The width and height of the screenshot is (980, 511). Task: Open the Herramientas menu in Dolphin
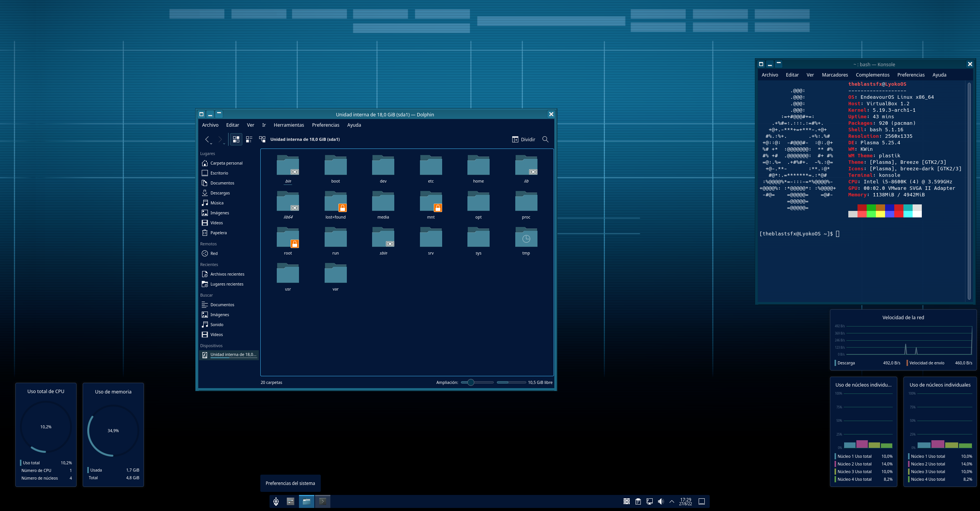tap(289, 125)
